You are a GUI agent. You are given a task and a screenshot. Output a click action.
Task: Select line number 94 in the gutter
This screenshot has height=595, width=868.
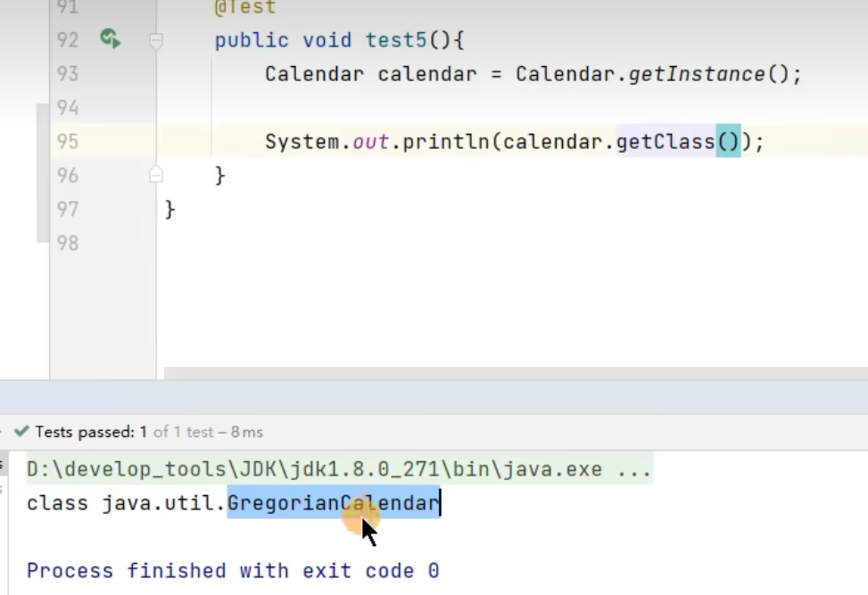pos(68,107)
